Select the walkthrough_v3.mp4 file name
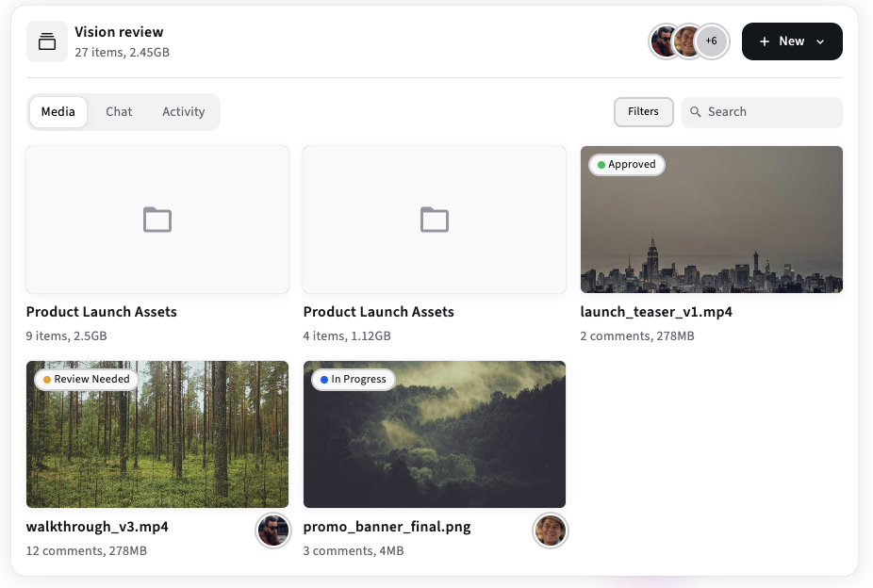 point(97,527)
